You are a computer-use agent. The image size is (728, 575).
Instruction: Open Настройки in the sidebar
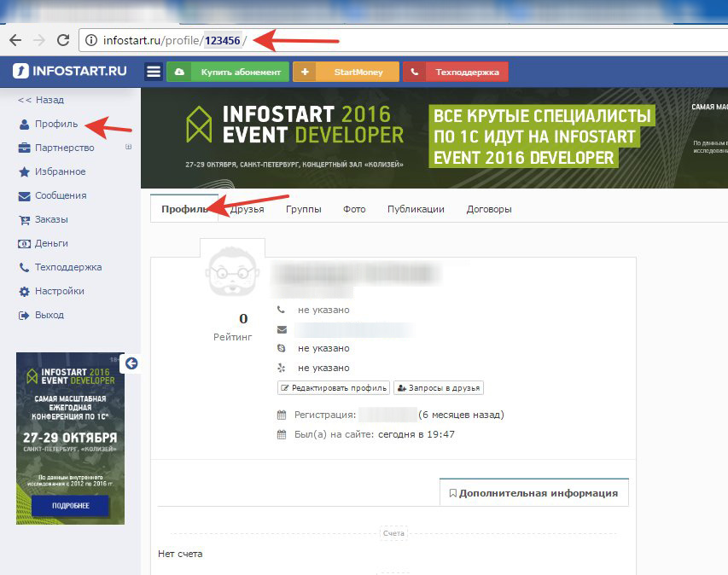click(60, 292)
